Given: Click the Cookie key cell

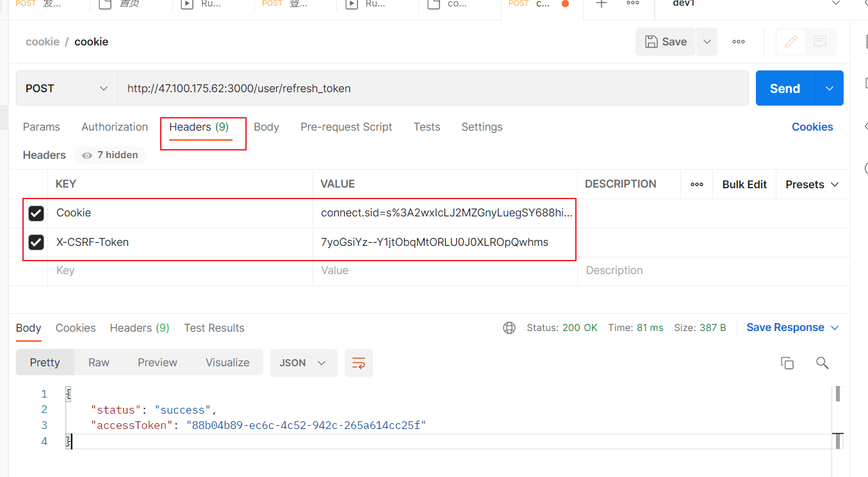Looking at the screenshot, I should [x=181, y=213].
